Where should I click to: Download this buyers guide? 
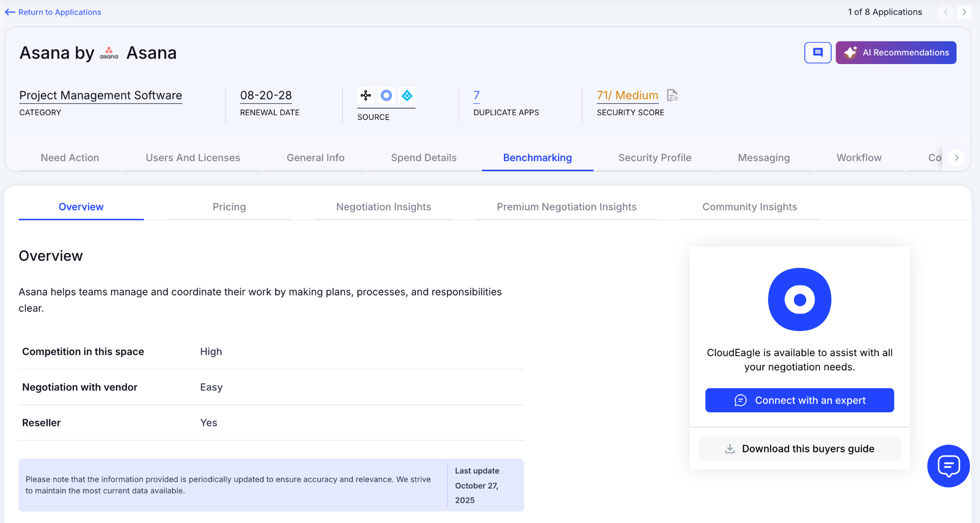coord(799,448)
